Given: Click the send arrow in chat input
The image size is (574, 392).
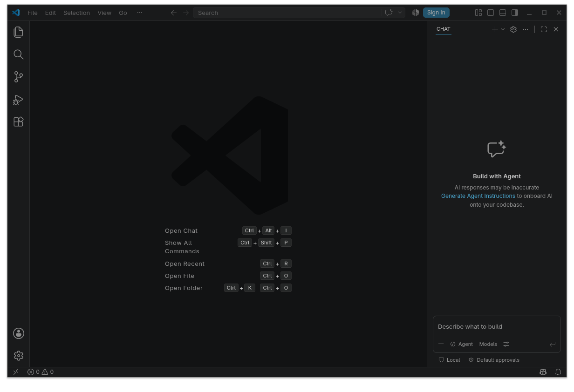Looking at the screenshot, I should [x=553, y=345].
